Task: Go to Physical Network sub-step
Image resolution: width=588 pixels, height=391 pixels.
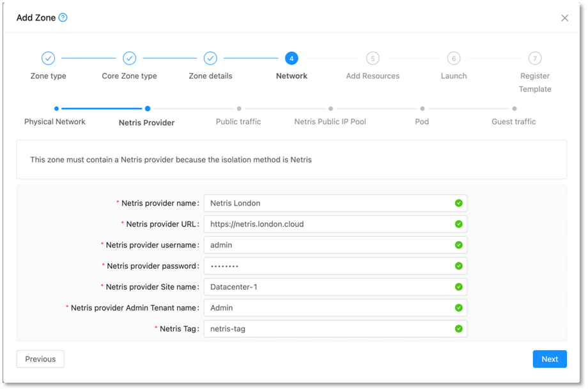Action: tap(55, 121)
